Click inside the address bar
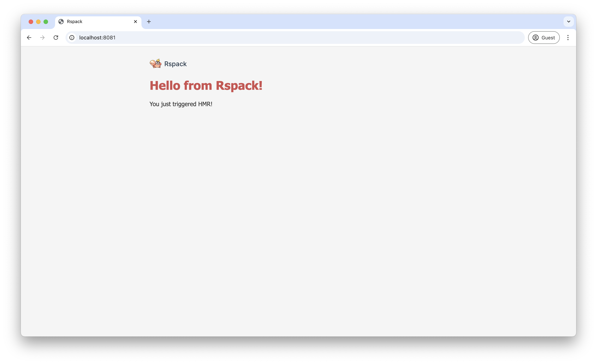The width and height of the screenshot is (597, 364). pos(170,38)
